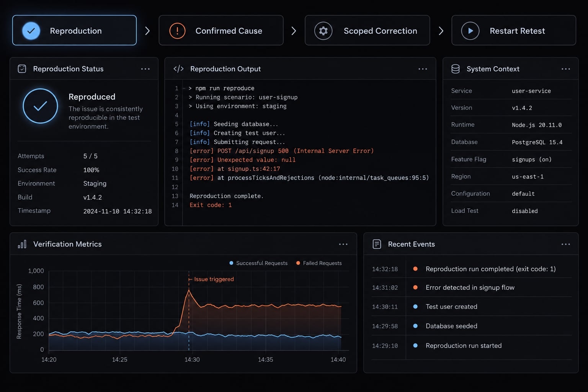
Task: Click the 'user-service' Service value
Action: coord(531,91)
